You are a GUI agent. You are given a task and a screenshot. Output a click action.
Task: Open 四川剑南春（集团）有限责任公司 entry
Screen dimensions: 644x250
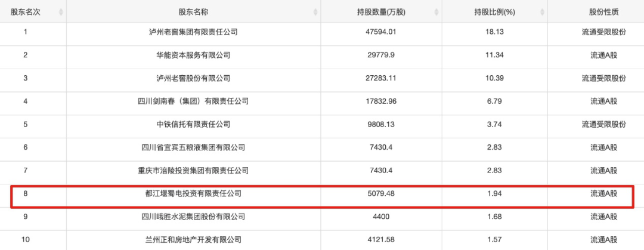193,101
